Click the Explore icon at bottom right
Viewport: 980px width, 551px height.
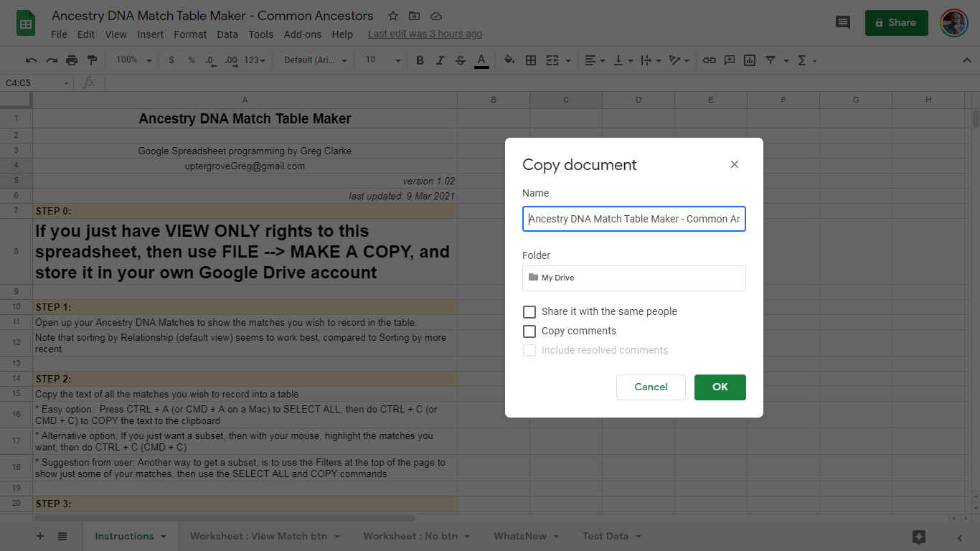(x=919, y=537)
